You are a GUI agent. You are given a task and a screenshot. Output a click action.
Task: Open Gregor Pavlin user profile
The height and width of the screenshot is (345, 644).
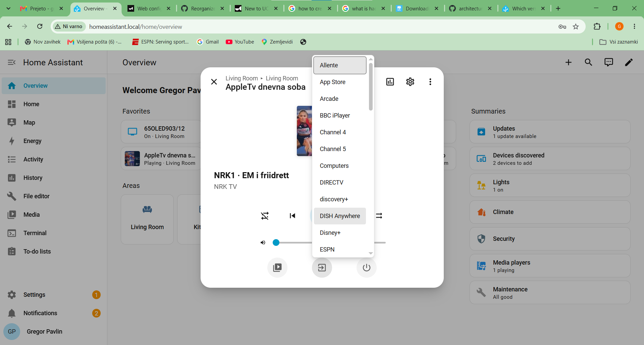click(x=54, y=332)
